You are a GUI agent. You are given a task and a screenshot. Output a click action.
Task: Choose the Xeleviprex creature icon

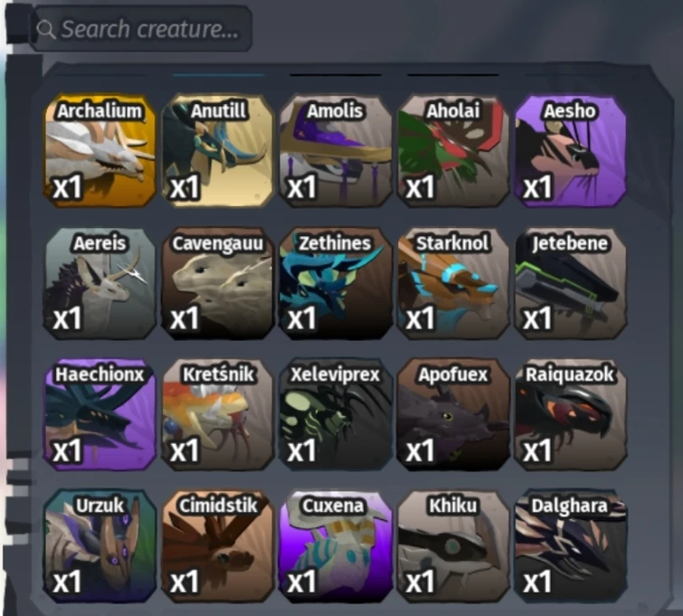click(x=336, y=414)
